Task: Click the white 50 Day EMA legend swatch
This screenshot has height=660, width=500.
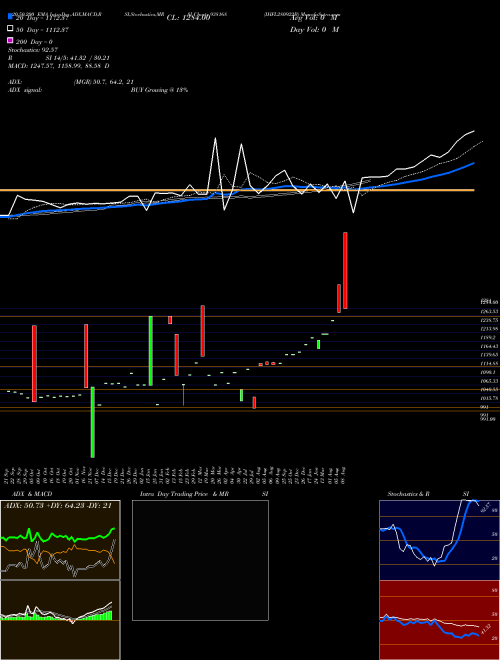Action: [10, 29]
